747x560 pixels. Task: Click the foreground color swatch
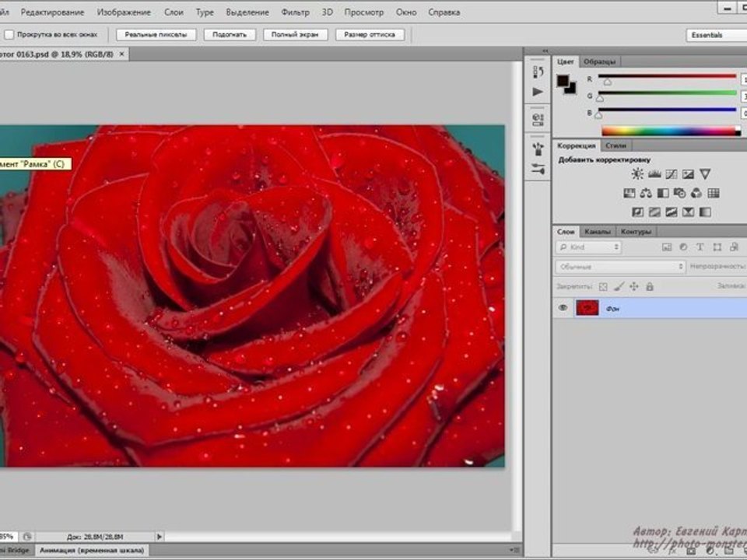click(x=563, y=80)
